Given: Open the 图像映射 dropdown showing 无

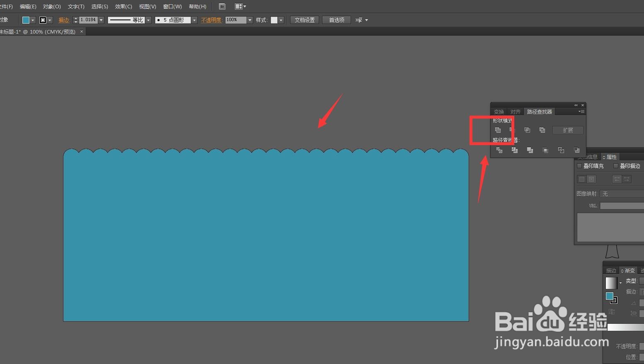Looking at the screenshot, I should point(622,194).
